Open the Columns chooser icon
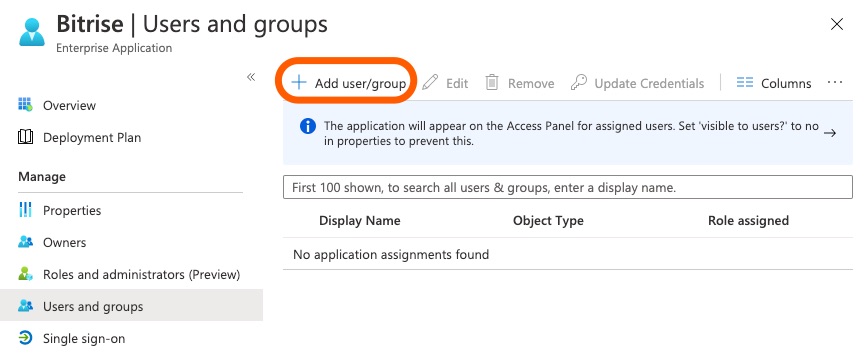 point(745,83)
